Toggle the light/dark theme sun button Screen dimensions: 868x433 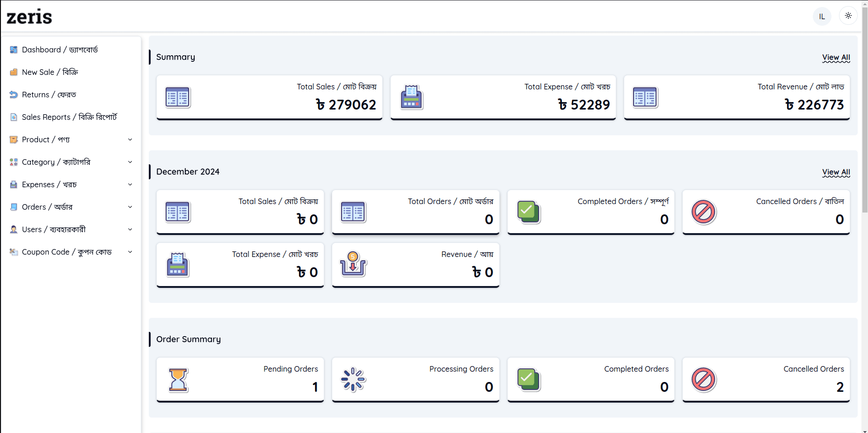tap(848, 16)
